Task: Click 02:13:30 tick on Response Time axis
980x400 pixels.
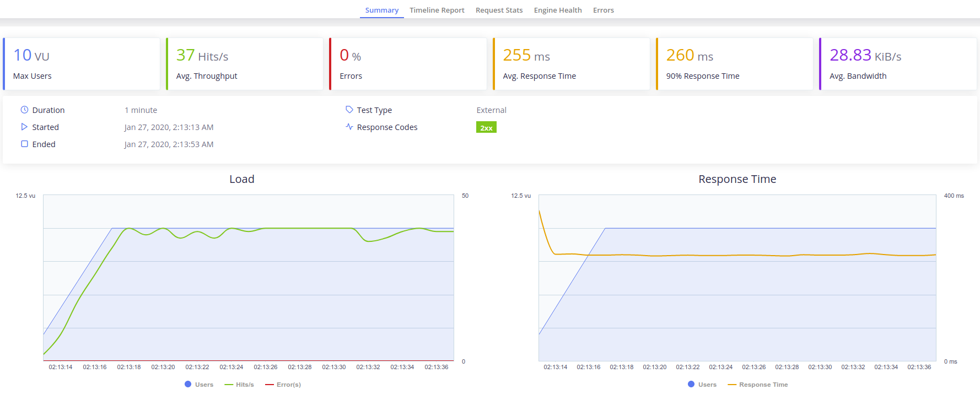Action: (820, 367)
